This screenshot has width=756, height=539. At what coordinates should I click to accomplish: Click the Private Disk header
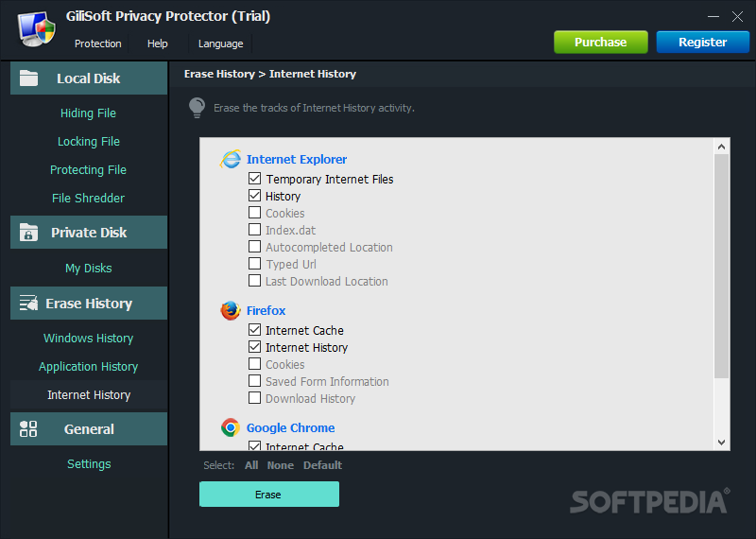89,232
